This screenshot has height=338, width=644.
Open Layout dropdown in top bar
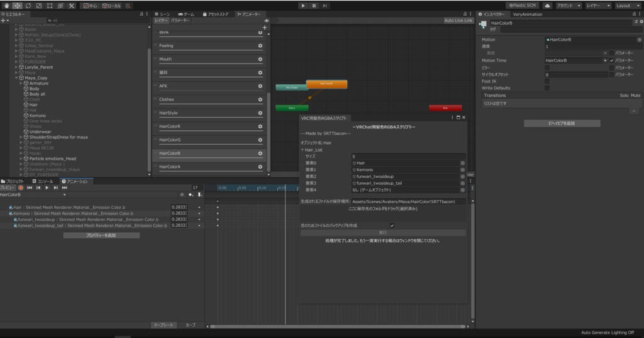(x=627, y=6)
